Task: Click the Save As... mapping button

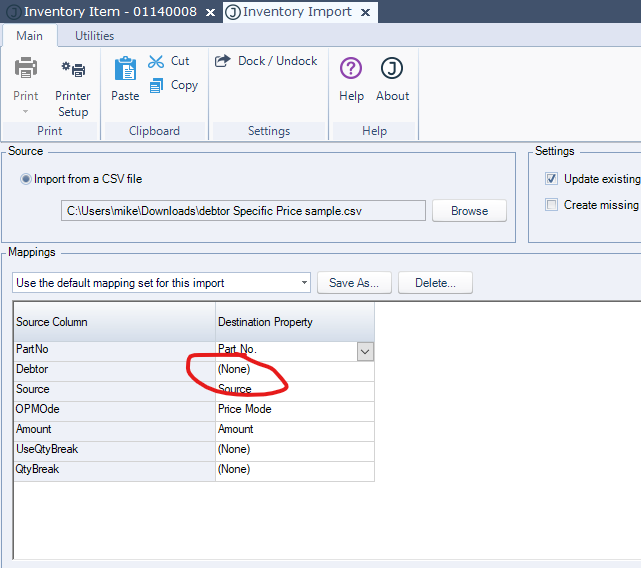Action: click(354, 283)
